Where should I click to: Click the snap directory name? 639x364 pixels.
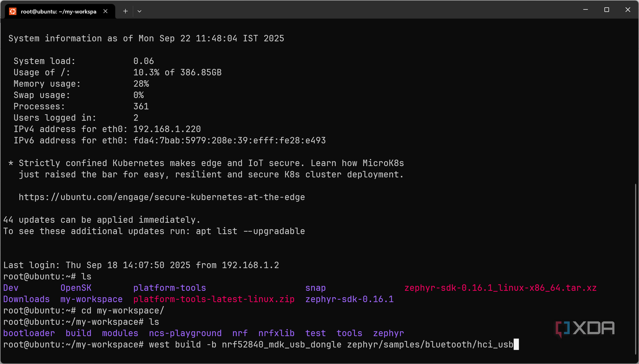click(316, 288)
